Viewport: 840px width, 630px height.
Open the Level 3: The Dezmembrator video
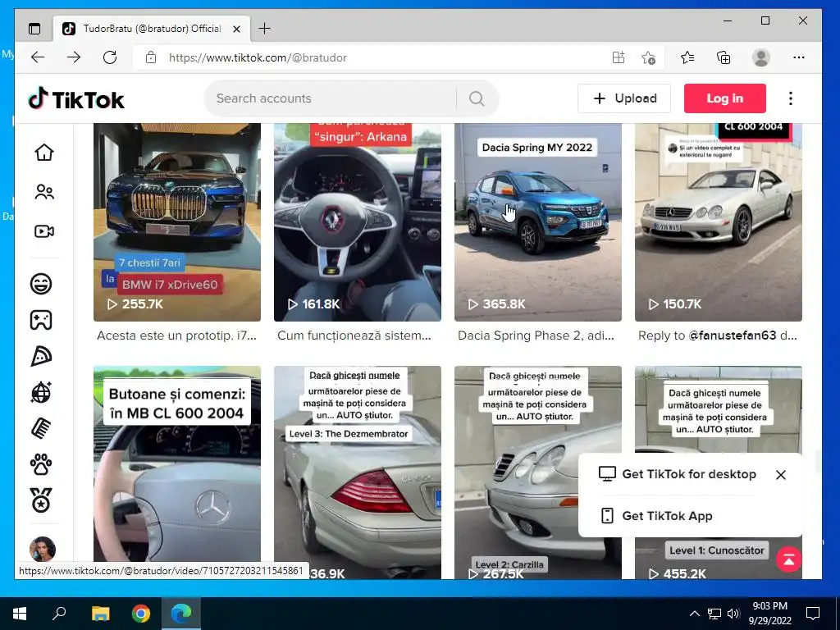[358, 472]
